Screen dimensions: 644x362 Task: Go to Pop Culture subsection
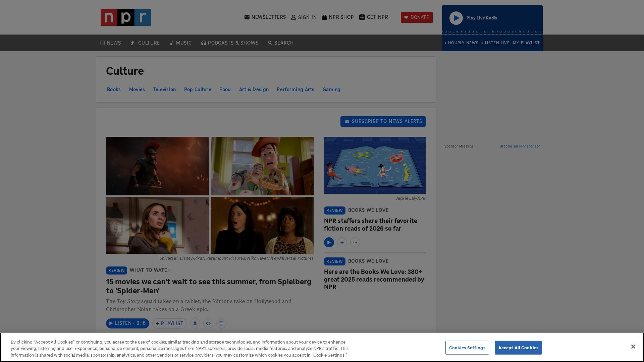tap(198, 89)
